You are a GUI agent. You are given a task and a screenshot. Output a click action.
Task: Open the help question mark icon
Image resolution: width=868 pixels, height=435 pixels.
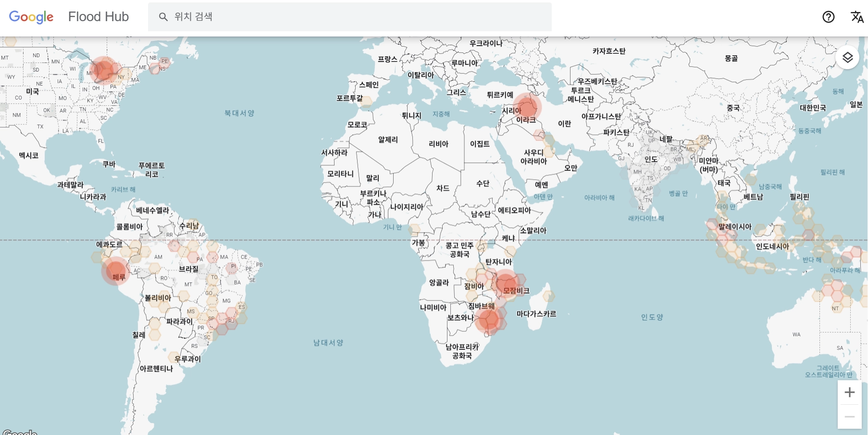828,17
